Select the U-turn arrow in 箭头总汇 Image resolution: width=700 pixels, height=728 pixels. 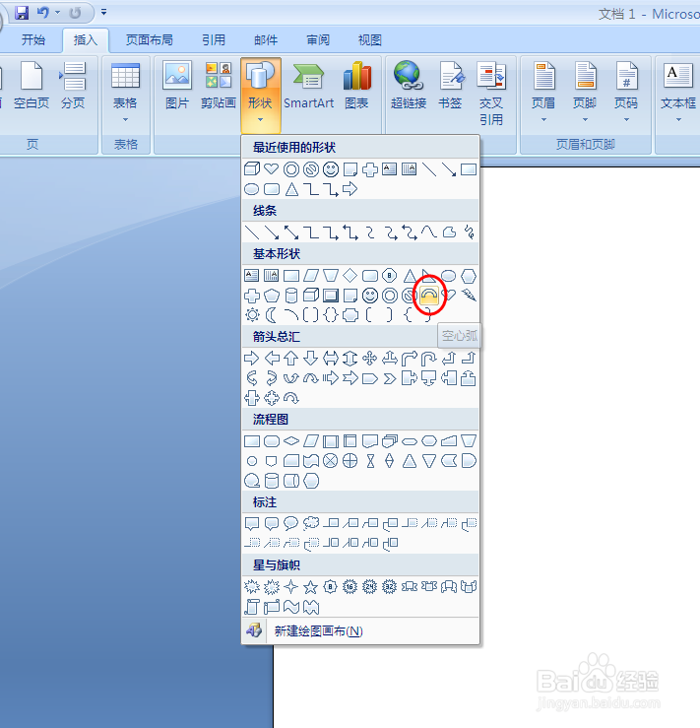pyautogui.click(x=429, y=358)
